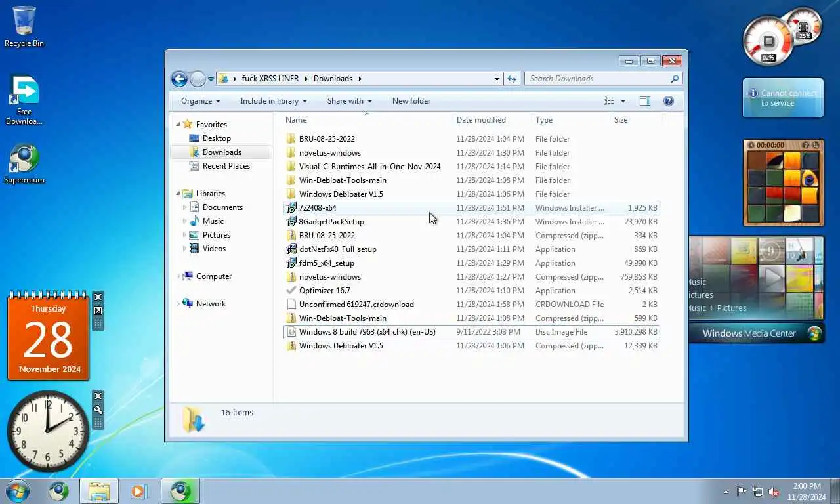Viewport: 840px width, 504px height.
Task: Open the Supermium desktop shortcut
Action: [x=24, y=164]
